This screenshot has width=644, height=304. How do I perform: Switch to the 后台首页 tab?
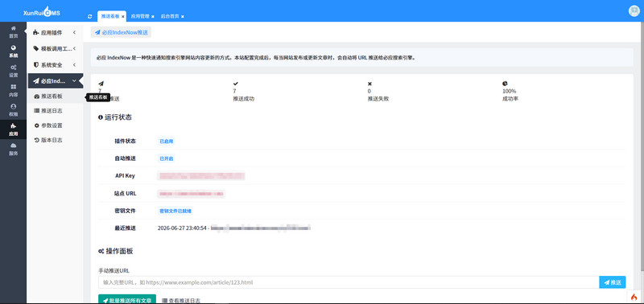click(170, 16)
